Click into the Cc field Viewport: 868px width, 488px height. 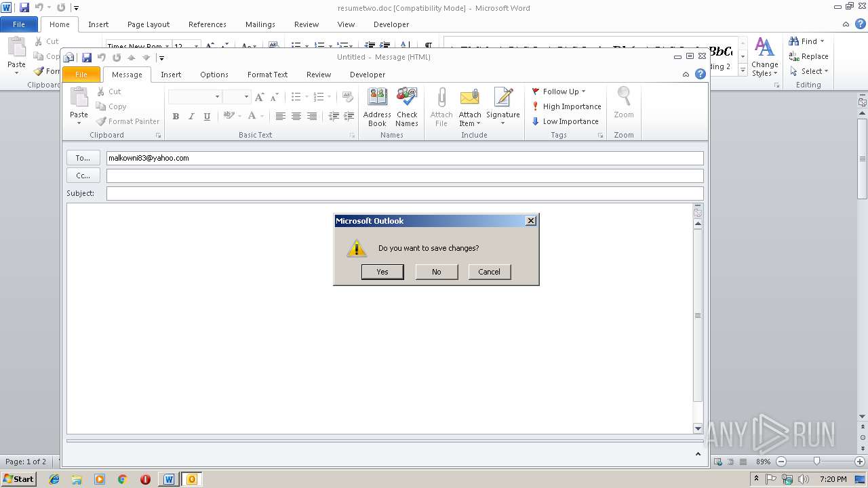405,176
